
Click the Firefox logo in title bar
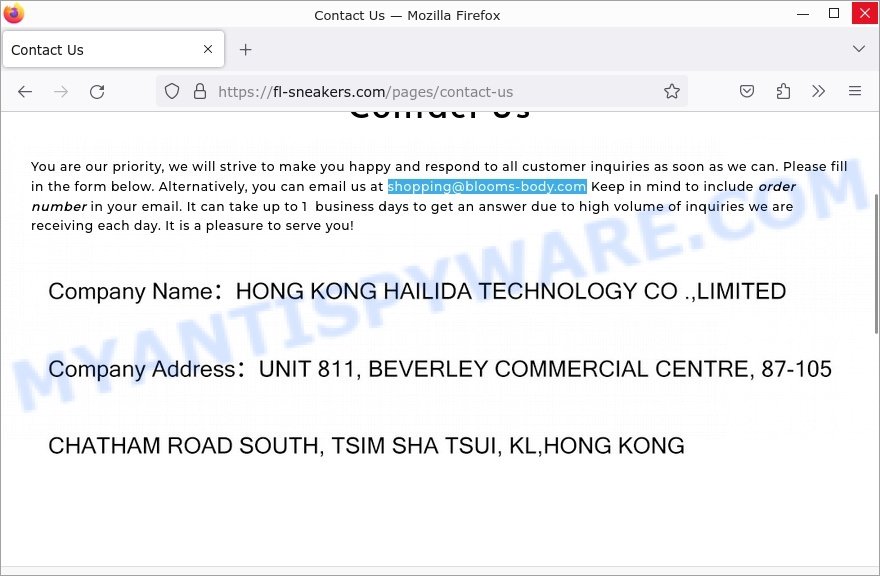point(13,13)
